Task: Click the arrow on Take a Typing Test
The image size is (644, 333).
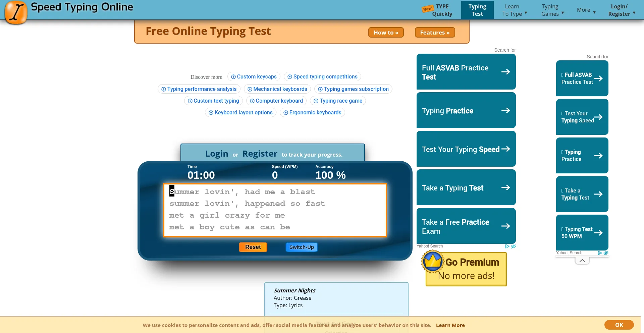Action: click(505, 187)
